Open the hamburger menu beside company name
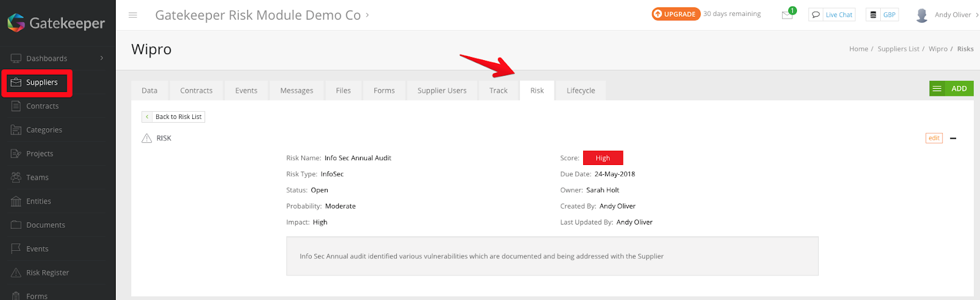 [x=133, y=15]
